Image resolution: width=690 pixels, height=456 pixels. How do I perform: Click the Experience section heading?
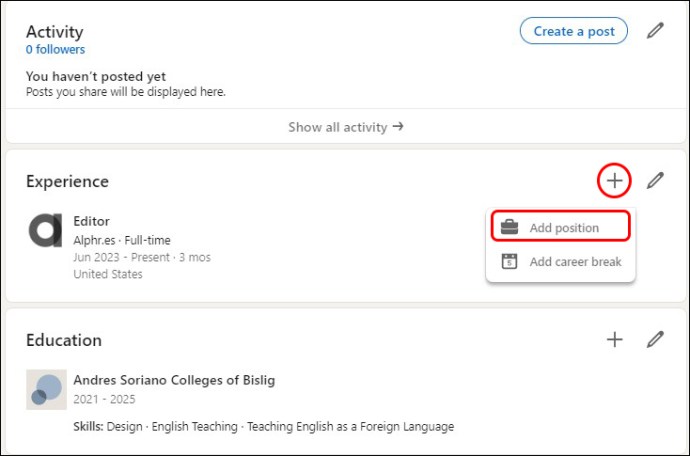67,181
